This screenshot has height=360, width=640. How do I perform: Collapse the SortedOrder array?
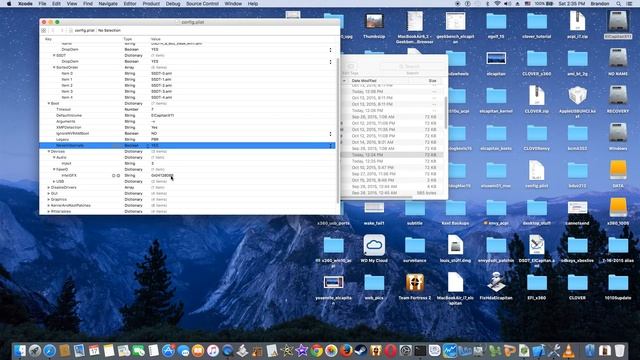click(x=54, y=67)
